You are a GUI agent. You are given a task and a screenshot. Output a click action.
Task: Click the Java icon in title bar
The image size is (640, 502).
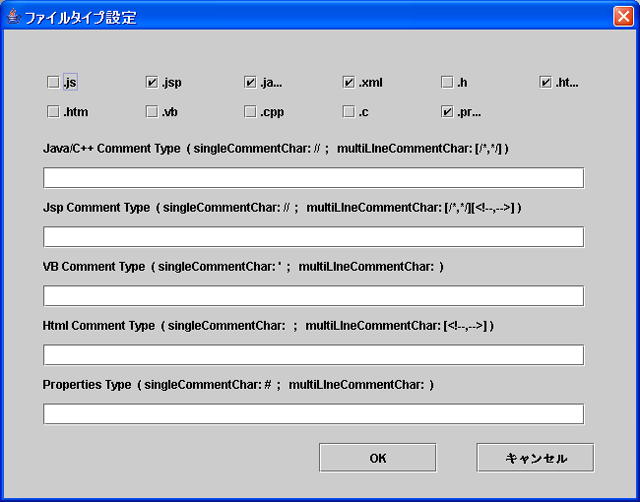click(x=13, y=17)
